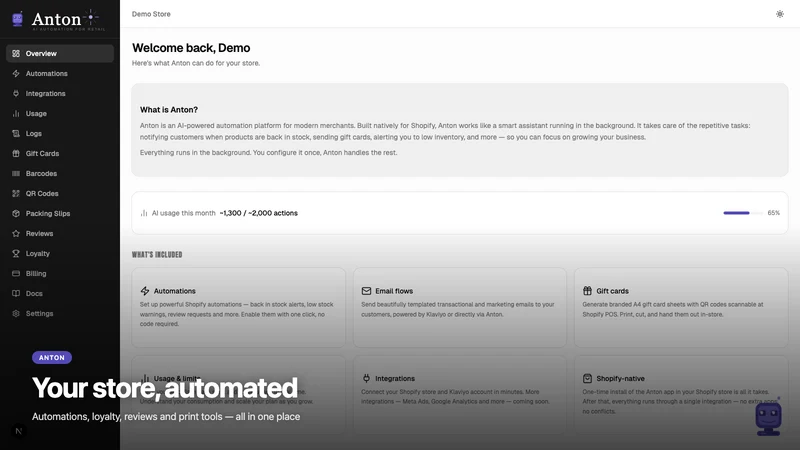Viewport: 800px width, 450px height.
Task: Click the Docs book icon
Action: 16,293
